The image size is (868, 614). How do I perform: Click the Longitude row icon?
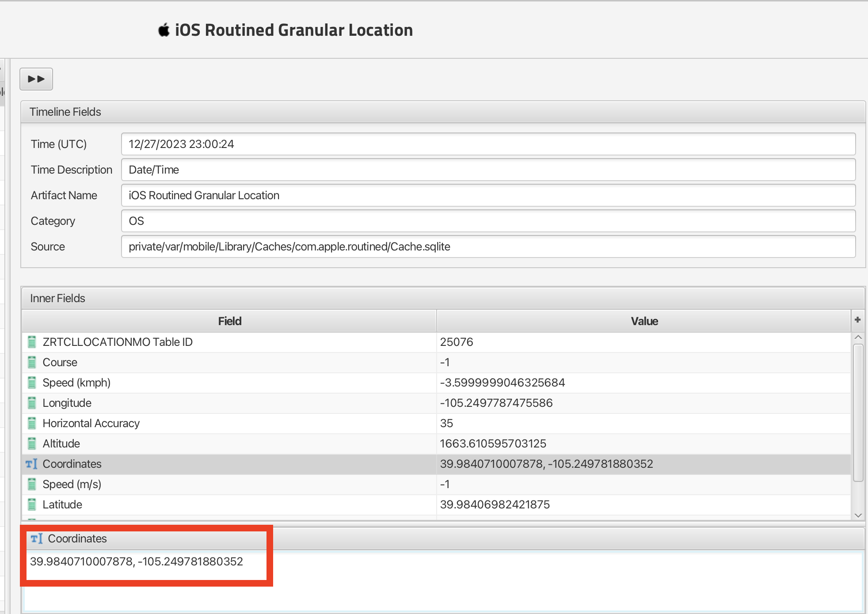coord(32,403)
